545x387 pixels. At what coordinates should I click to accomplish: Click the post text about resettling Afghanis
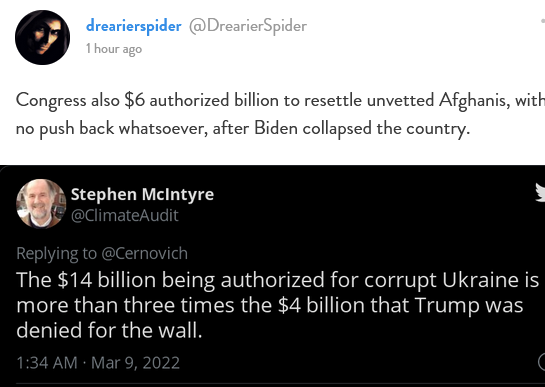coord(280,114)
